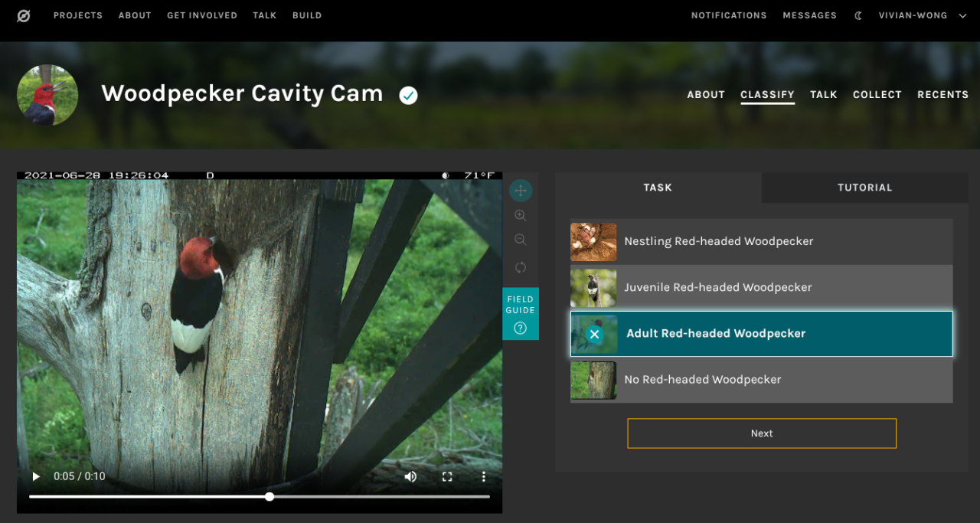This screenshot has width=980, height=523.
Task: Open project Talk board
Action: tap(824, 95)
